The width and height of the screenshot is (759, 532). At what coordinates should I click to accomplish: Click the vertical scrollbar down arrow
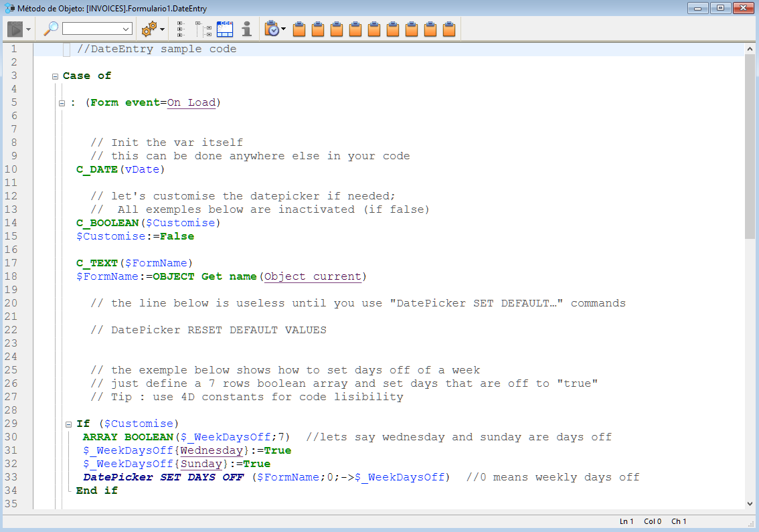pyautogui.click(x=750, y=503)
